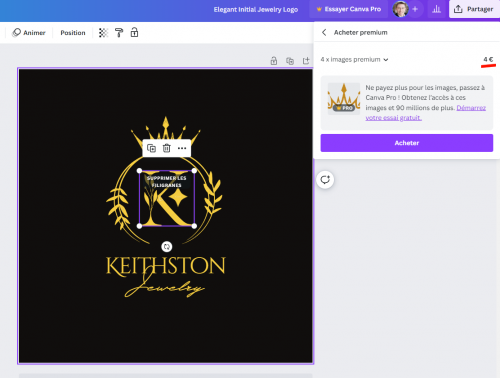The height and width of the screenshot is (378, 500).
Task: Go back from Acheter premium panel
Action: [x=324, y=32]
